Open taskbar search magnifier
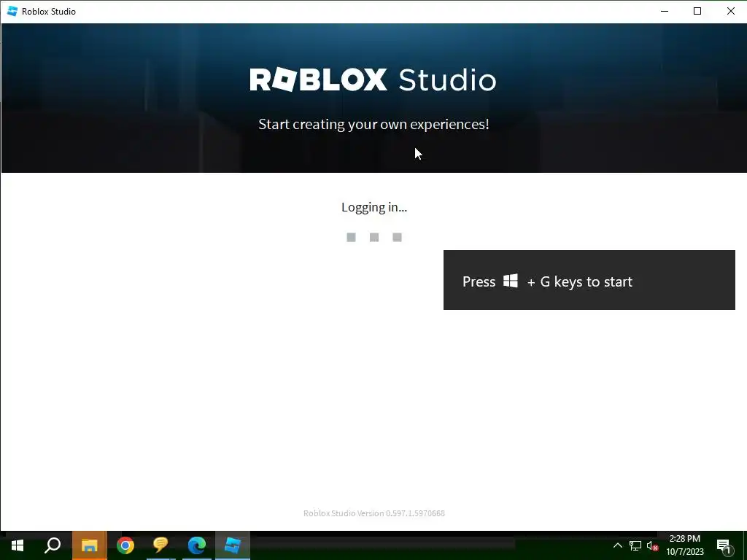747x560 pixels. click(x=53, y=545)
